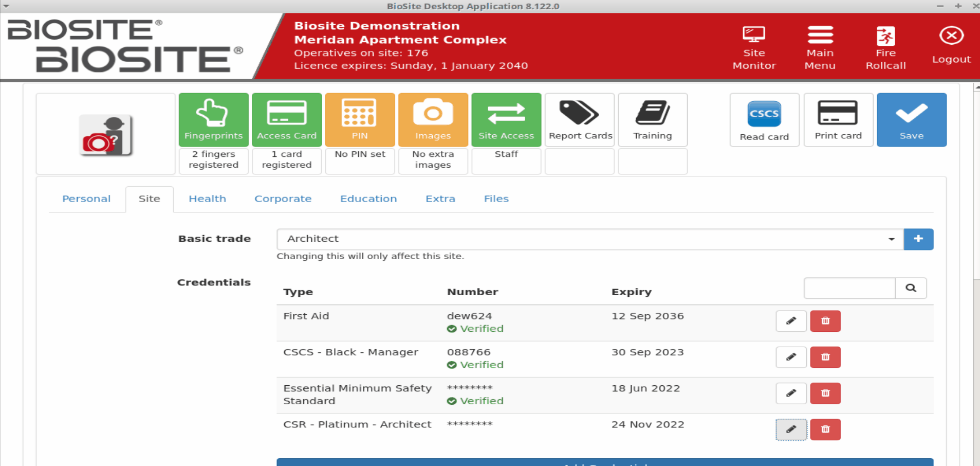Edit the CSR - Platinum - Architect credential
Viewport: 980px width, 466px height.
[x=791, y=429]
